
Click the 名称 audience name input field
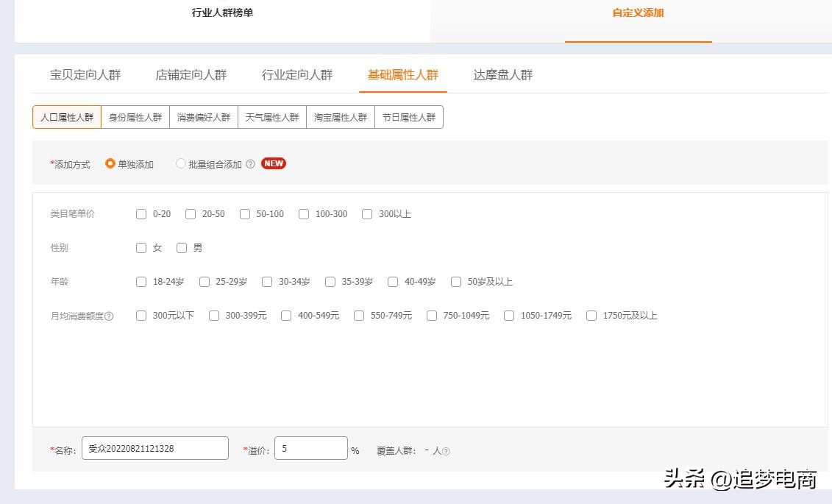154,447
